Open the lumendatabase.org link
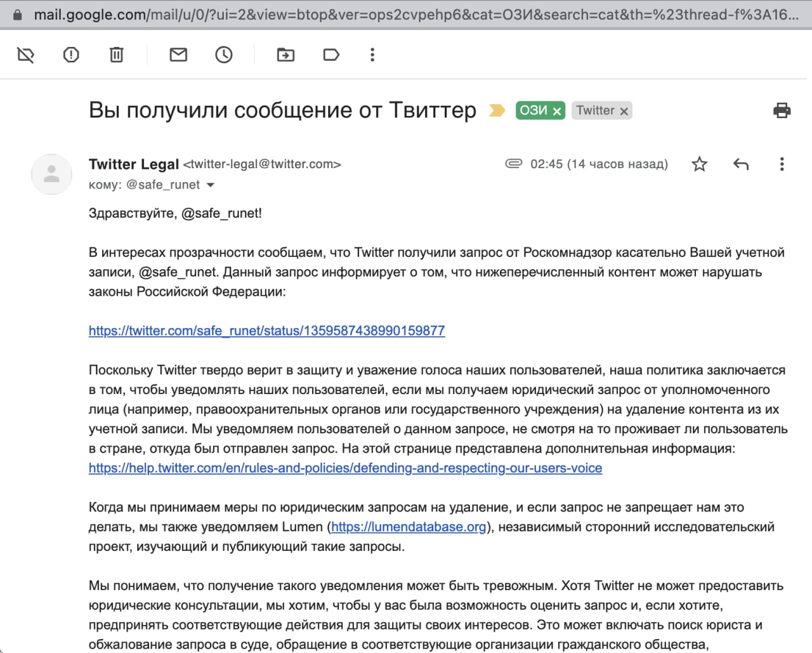812x653 pixels. (409, 527)
